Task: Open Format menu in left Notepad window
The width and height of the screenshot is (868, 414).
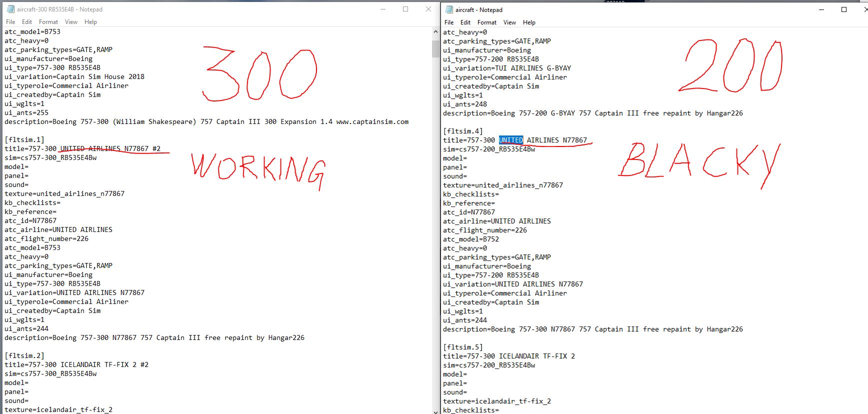Action: tap(48, 22)
